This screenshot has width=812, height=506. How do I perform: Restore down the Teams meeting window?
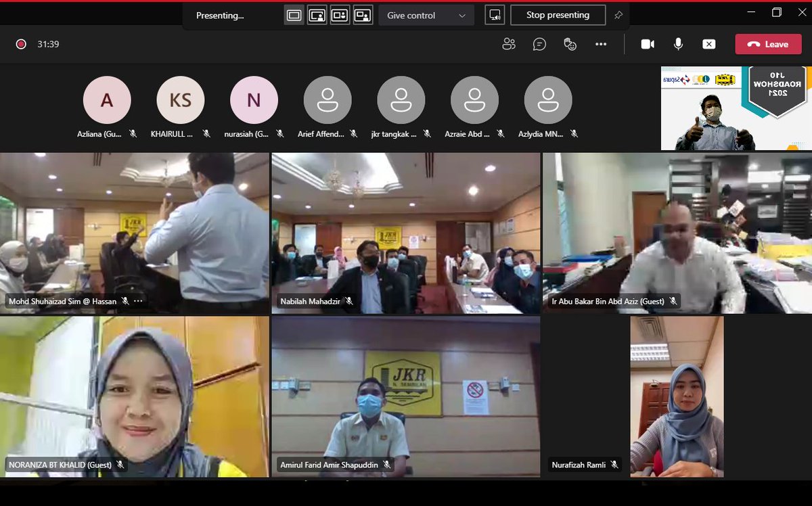tap(777, 12)
